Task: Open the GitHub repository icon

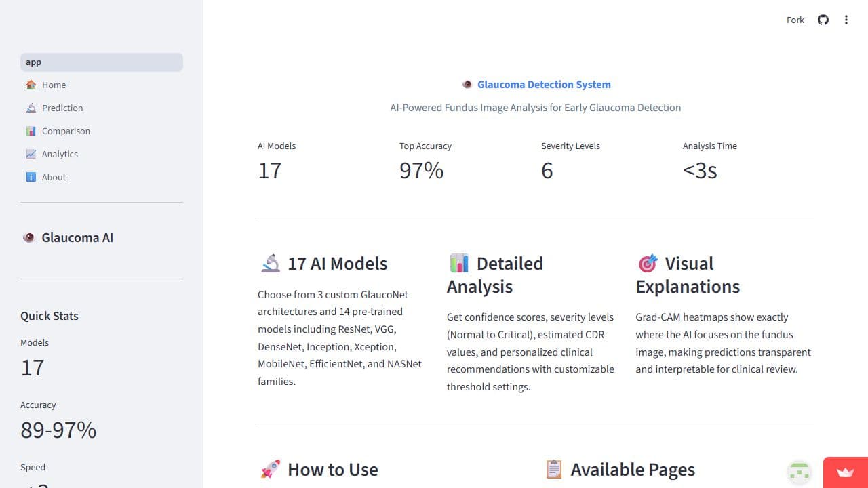Action: click(x=823, y=20)
